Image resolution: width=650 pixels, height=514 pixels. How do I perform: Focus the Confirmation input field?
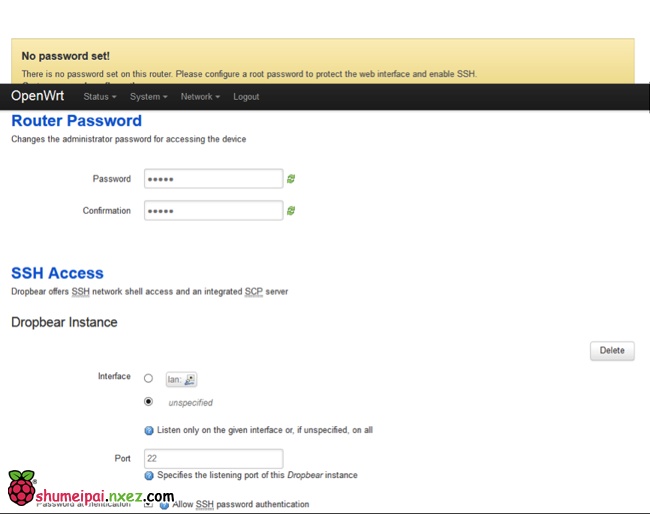tap(213, 211)
